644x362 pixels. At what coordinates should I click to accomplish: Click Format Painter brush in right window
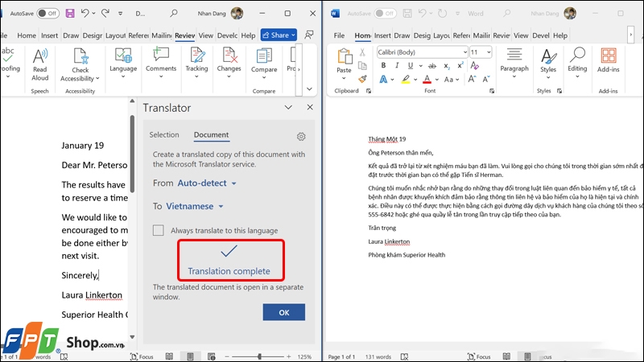(362, 79)
